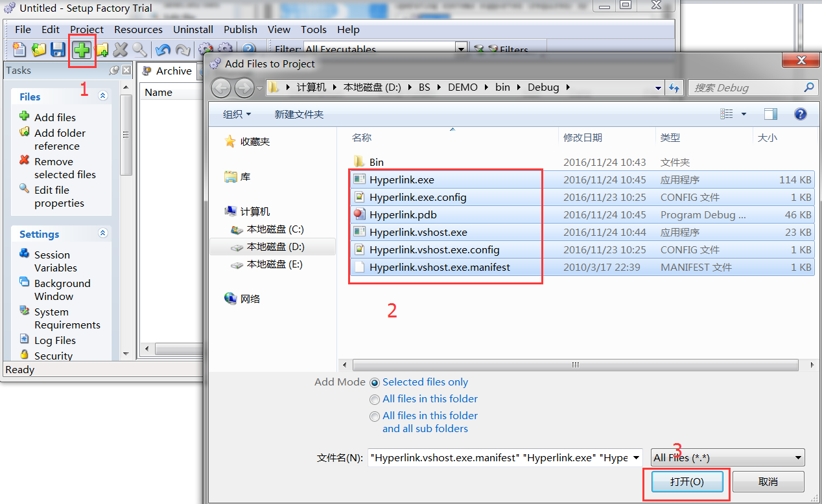This screenshot has width=822, height=504.
Task: Open the File menu
Action: (x=23, y=29)
